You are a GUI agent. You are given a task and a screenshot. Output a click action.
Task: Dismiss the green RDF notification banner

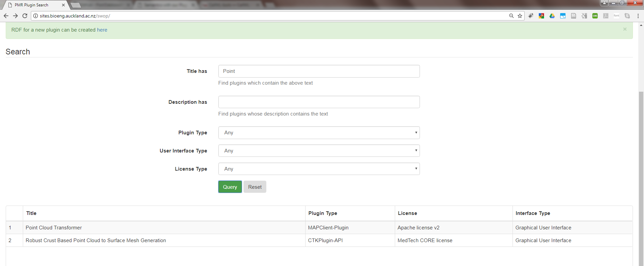(625, 29)
